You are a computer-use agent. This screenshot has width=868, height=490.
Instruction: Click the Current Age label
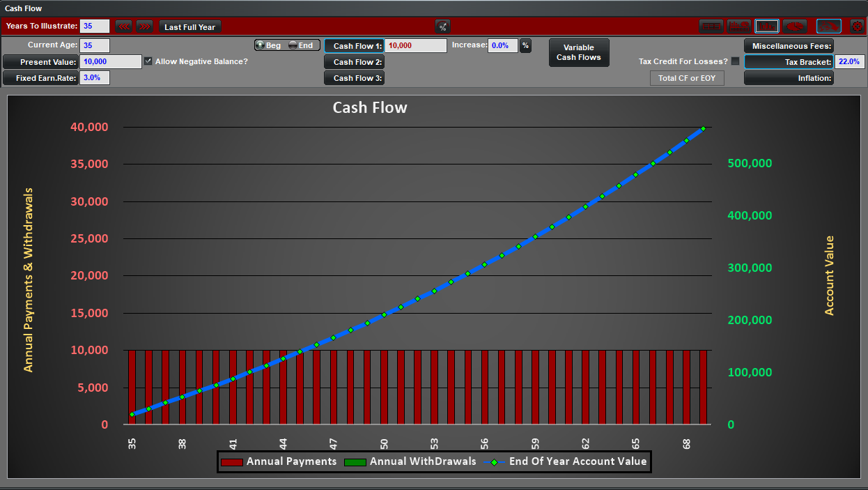point(52,45)
